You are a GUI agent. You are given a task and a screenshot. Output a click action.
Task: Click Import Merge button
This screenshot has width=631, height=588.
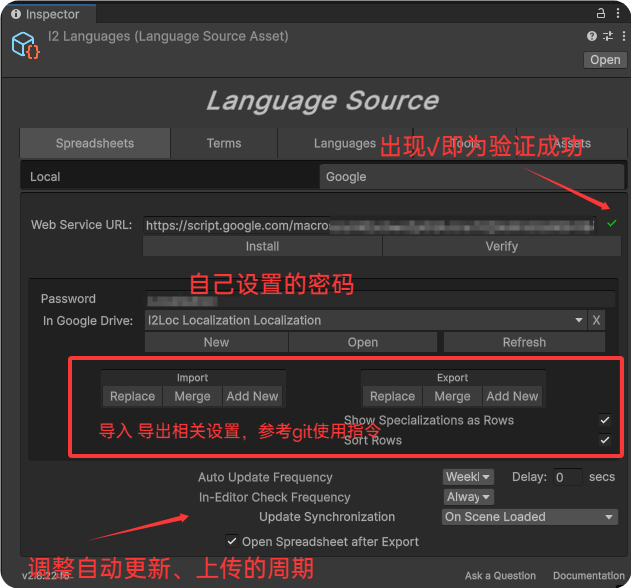pos(192,396)
